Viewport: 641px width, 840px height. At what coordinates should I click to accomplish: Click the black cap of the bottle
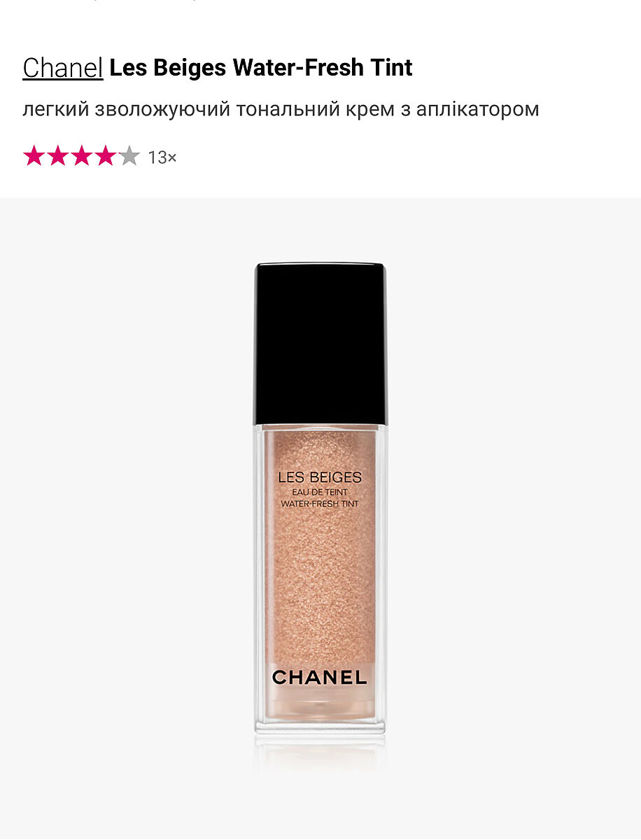[x=320, y=344]
